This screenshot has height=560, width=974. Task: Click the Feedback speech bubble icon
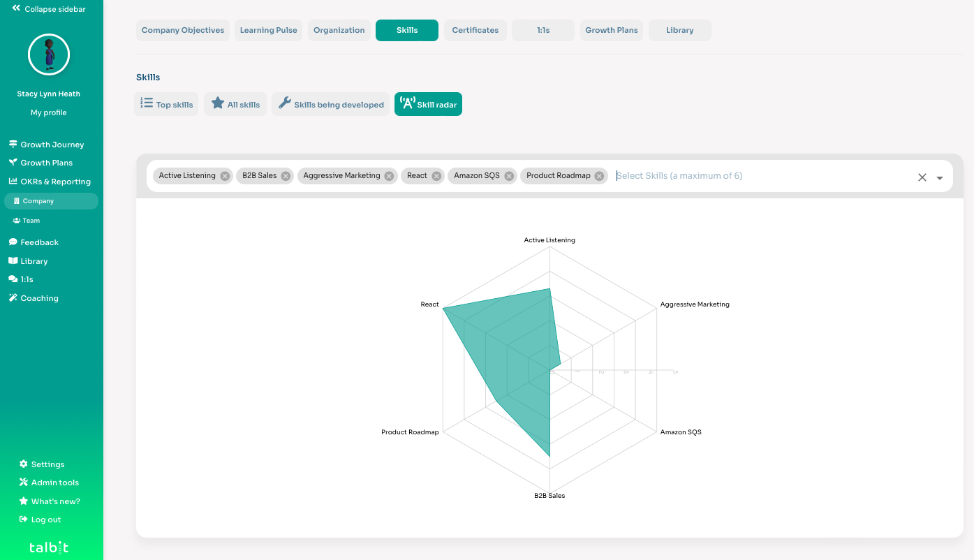coord(13,242)
